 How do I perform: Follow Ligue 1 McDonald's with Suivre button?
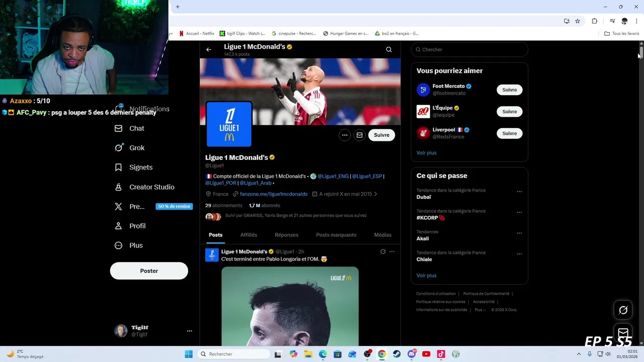click(x=381, y=135)
